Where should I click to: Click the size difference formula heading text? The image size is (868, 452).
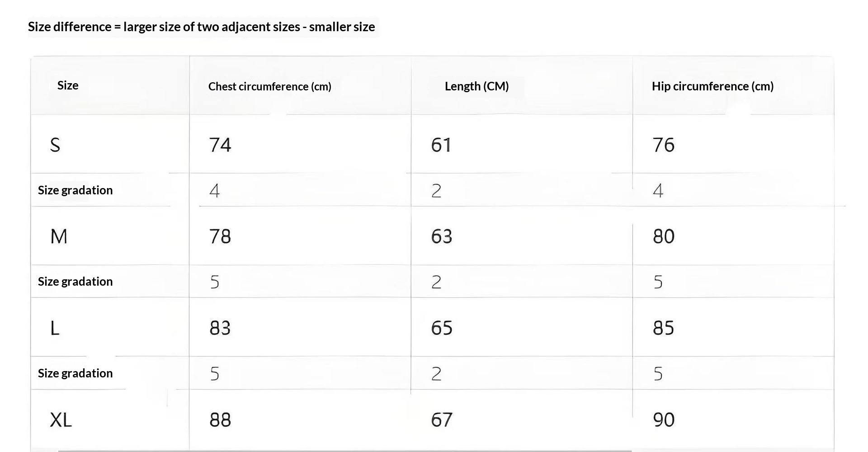point(201,27)
